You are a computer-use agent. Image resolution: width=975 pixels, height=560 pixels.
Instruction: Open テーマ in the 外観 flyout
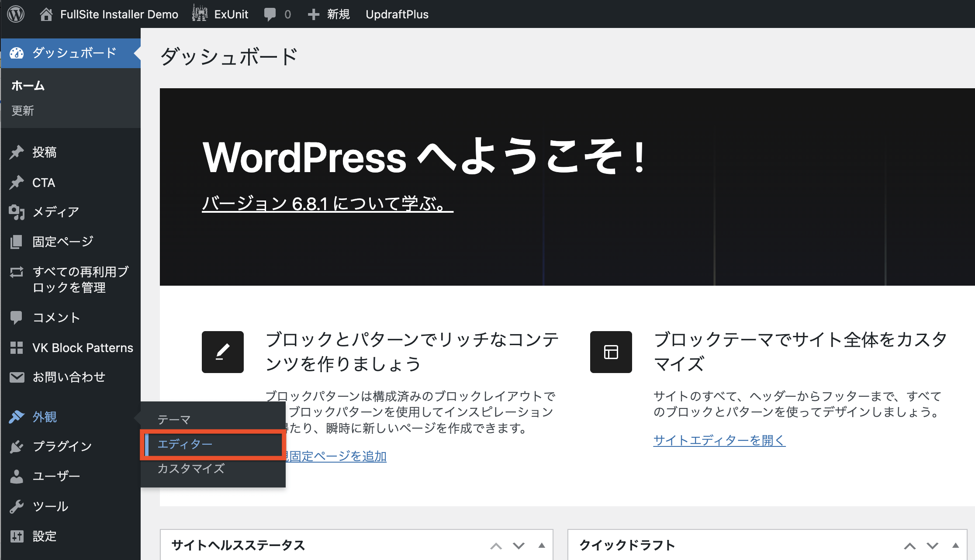click(x=174, y=419)
